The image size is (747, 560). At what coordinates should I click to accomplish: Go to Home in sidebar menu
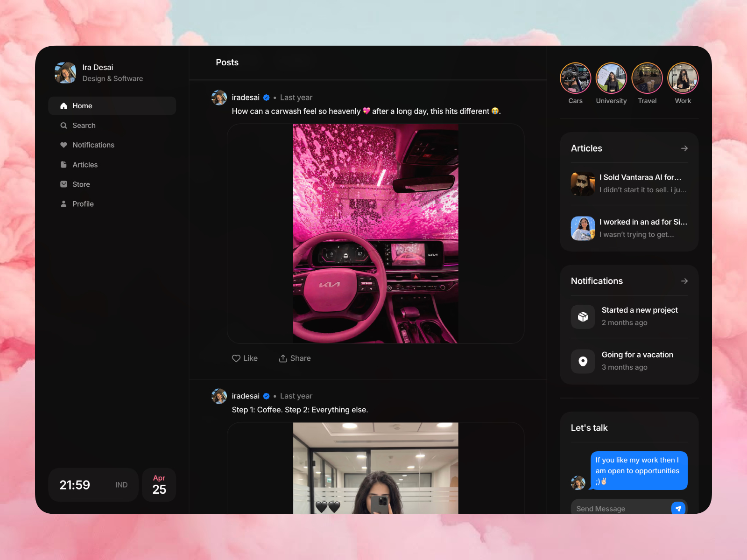click(x=112, y=106)
